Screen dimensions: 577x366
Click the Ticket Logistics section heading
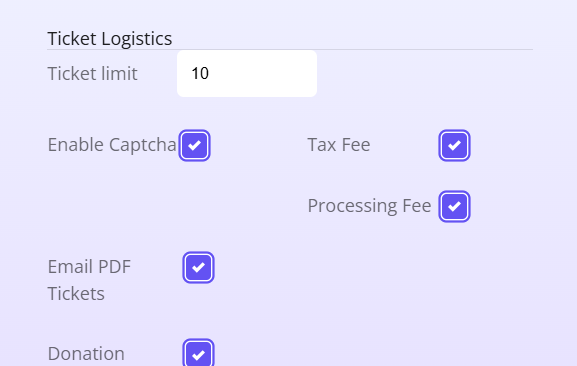(110, 39)
